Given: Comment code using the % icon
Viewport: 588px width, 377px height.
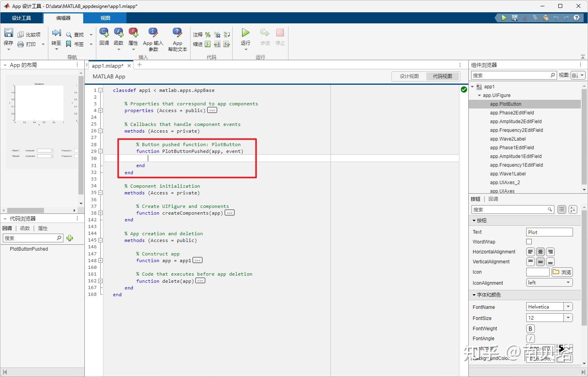Looking at the screenshot, I should click(208, 34).
